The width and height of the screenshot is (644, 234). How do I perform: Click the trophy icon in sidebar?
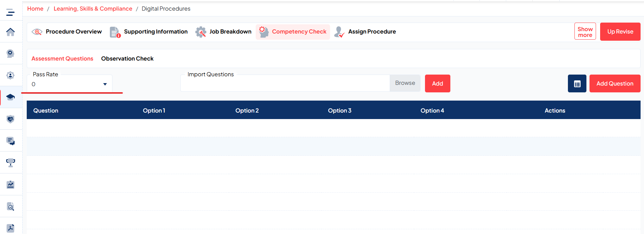point(10,162)
